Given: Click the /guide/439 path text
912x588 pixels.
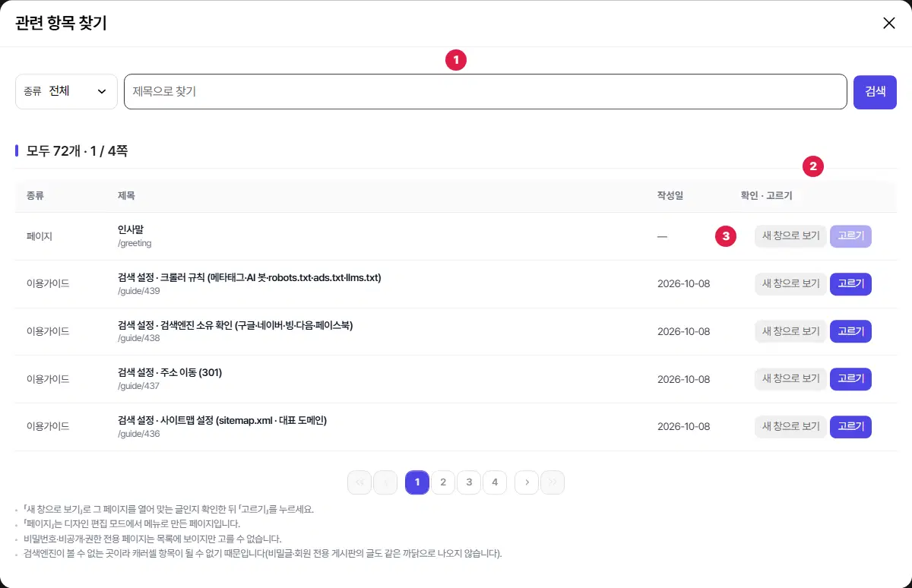Looking at the screenshot, I should click(138, 291).
